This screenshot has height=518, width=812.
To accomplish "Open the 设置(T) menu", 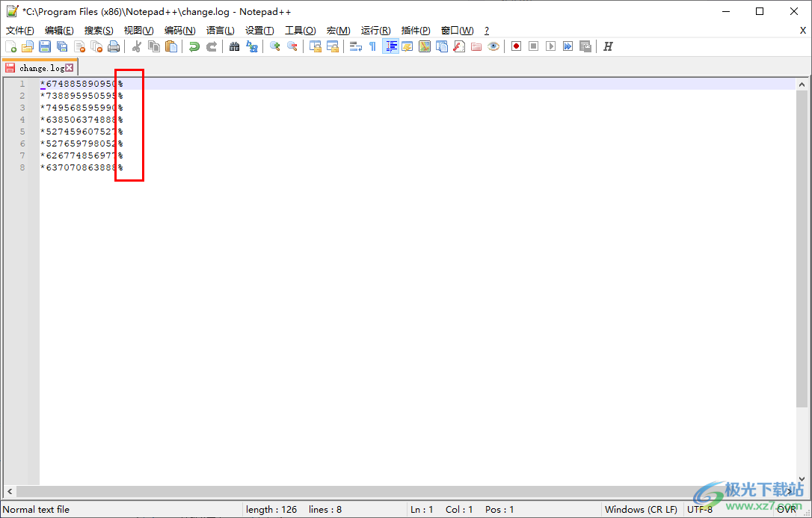I will point(260,31).
